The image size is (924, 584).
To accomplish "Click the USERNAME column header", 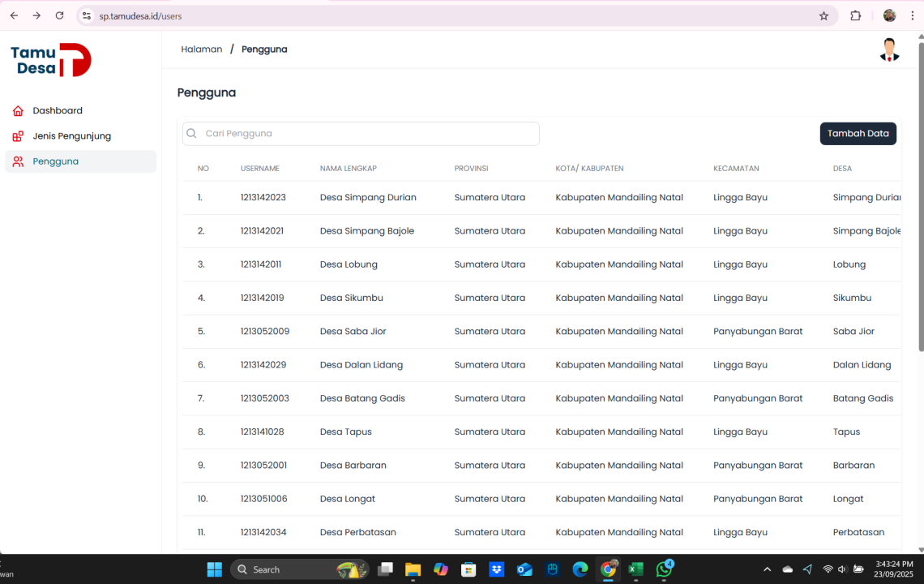I will 259,169.
